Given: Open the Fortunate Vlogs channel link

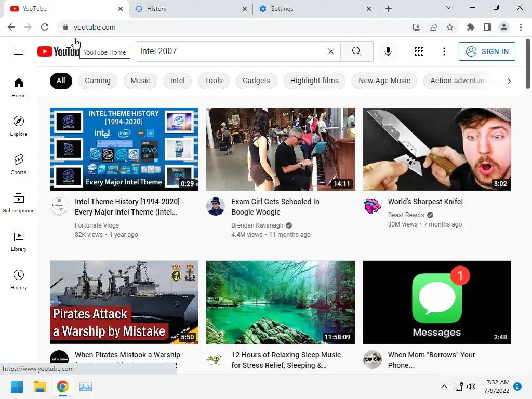Looking at the screenshot, I should [x=97, y=225].
